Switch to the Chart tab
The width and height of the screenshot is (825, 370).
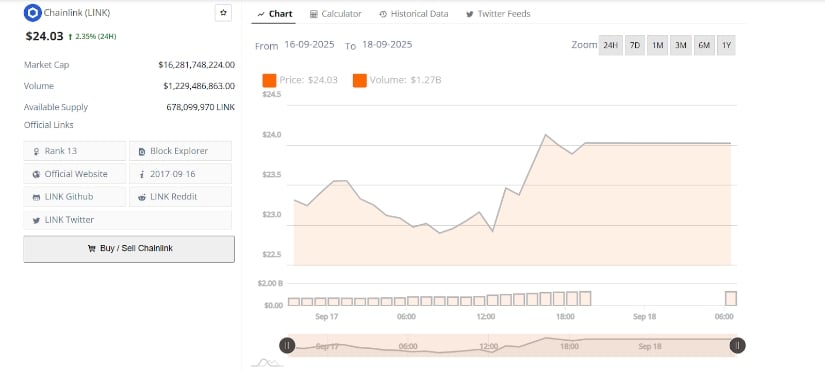coord(274,14)
